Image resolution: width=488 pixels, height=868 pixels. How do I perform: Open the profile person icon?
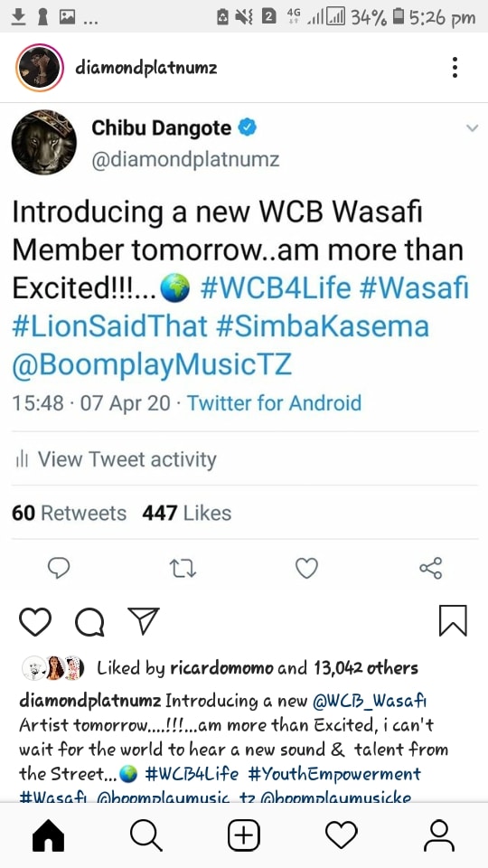439,835
